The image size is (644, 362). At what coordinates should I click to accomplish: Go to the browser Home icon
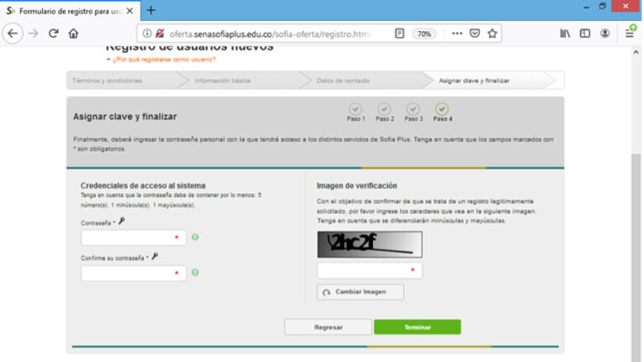74,34
